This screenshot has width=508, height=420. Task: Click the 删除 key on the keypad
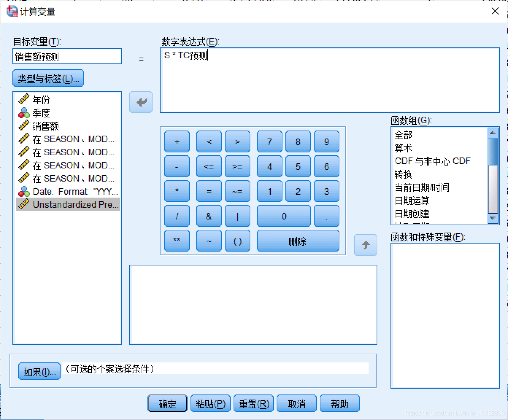(x=298, y=241)
